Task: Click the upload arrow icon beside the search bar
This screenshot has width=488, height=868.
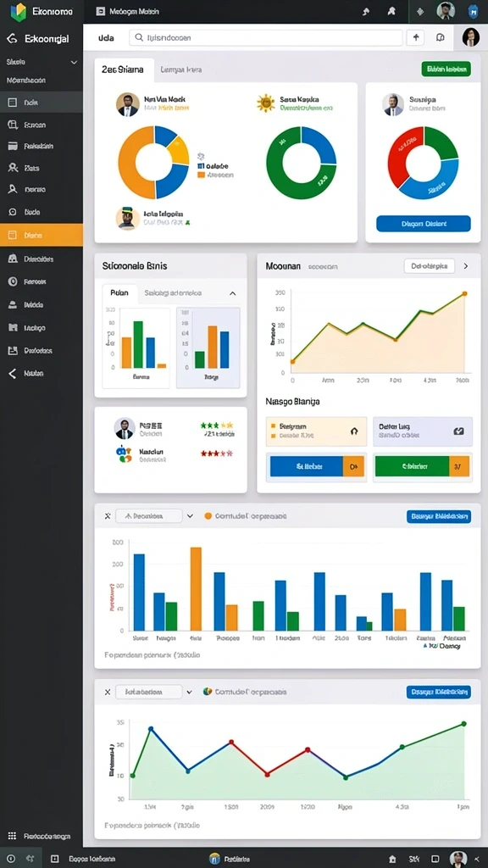Action: click(415, 37)
